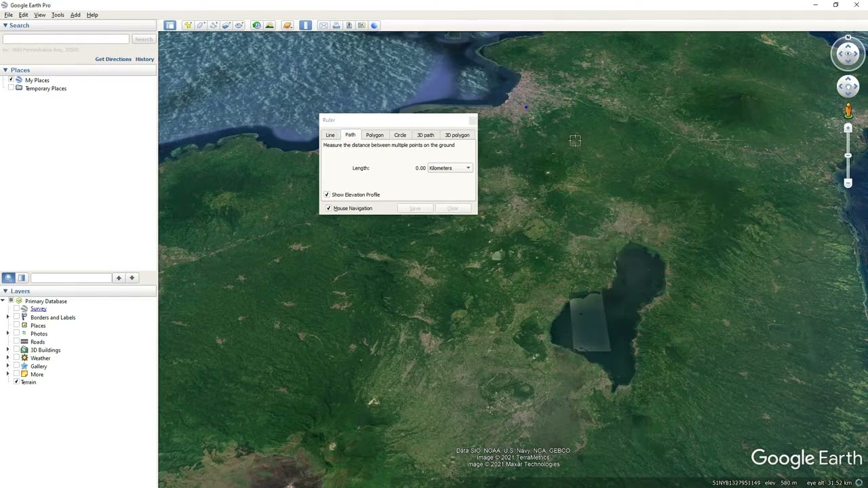Image resolution: width=868 pixels, height=488 pixels.
Task: Enable the Borders and Labels layer checkbox
Action: pos(16,317)
